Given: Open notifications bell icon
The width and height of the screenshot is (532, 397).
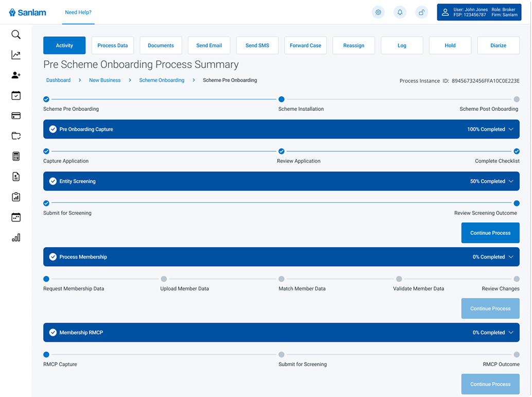Looking at the screenshot, I should (x=400, y=12).
